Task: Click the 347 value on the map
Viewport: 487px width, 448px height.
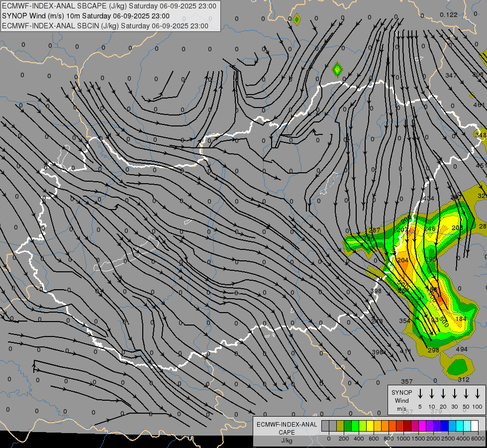Action: [451, 75]
